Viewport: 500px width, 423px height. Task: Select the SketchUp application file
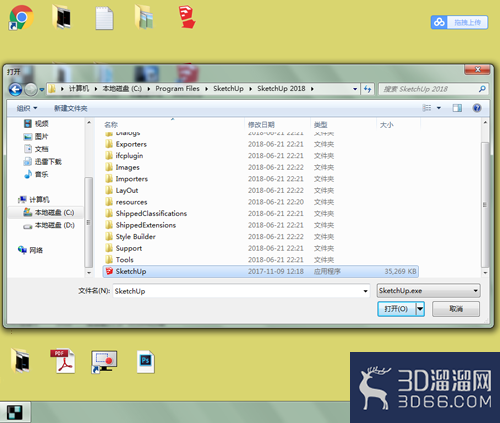pyautogui.click(x=261, y=271)
